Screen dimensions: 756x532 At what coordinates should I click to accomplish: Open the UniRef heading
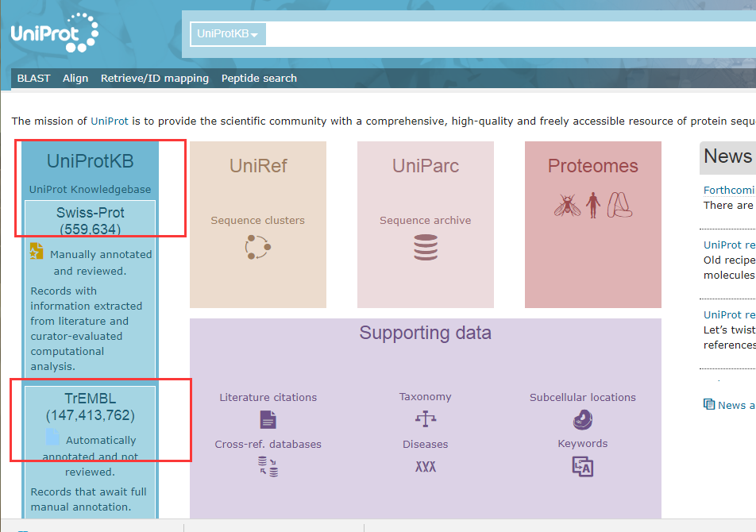(x=258, y=166)
